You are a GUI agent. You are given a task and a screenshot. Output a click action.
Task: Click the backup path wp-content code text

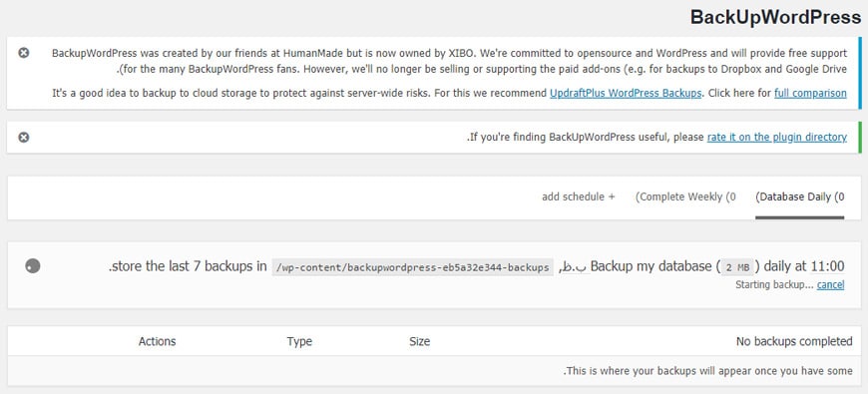(412, 267)
